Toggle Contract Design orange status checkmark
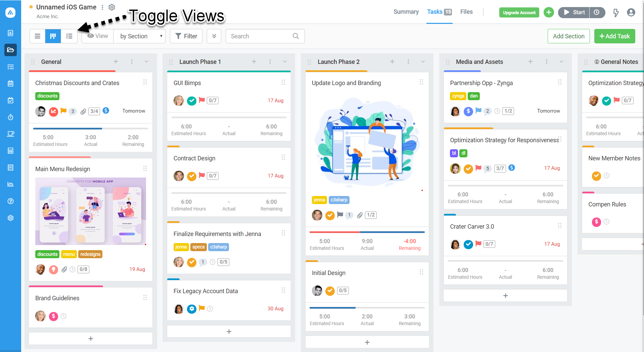Screen dimensions: 644x352 click(191, 176)
